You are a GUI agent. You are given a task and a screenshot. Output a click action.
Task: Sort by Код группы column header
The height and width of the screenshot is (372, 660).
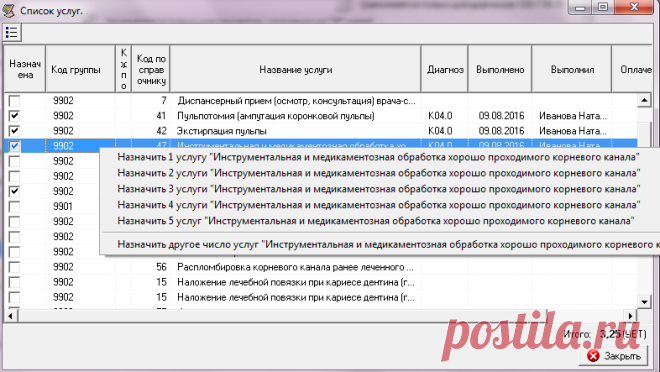pos(80,69)
